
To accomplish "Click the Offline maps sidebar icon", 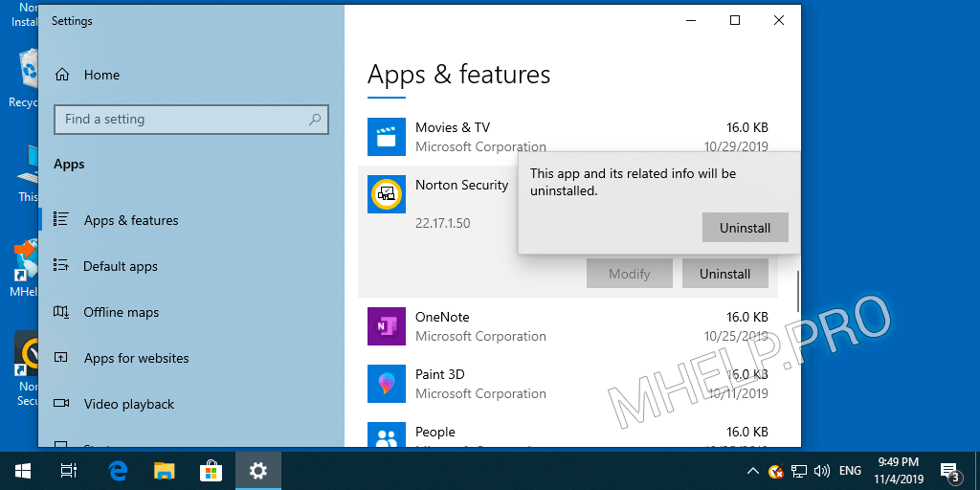I will pos(61,312).
